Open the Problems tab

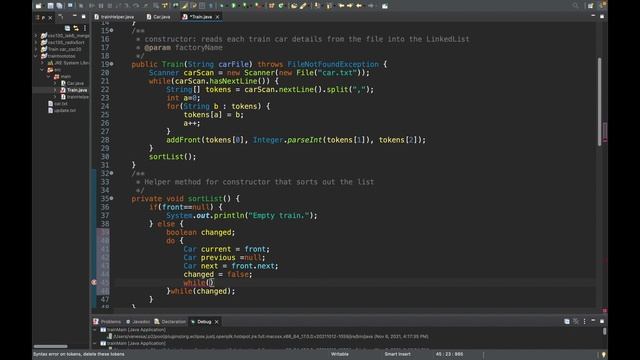pos(107,322)
